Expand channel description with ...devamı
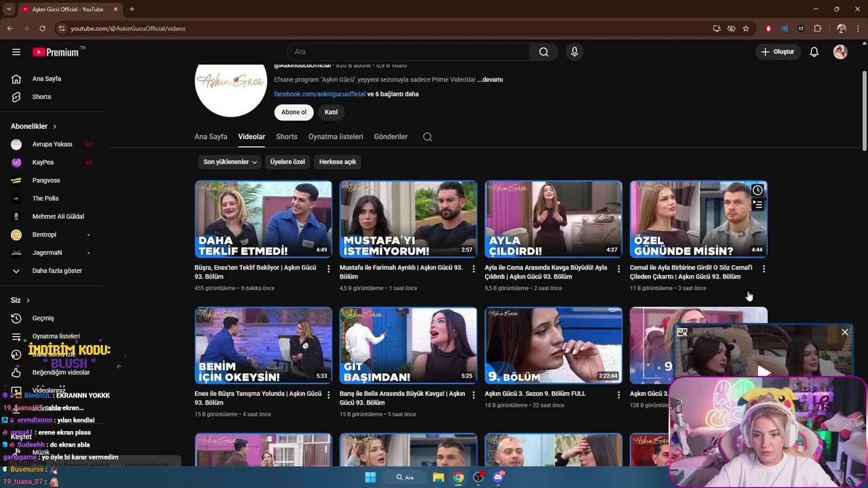 point(490,79)
